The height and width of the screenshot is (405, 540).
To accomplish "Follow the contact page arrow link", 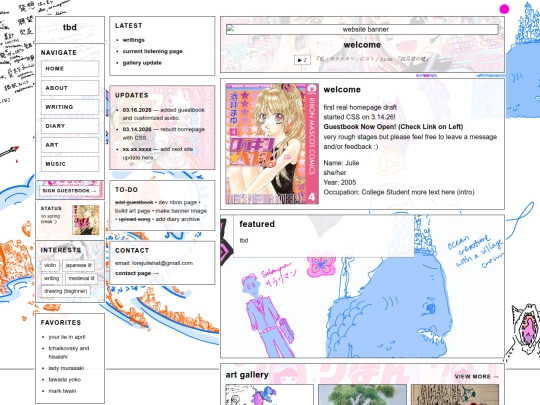I will point(136,273).
